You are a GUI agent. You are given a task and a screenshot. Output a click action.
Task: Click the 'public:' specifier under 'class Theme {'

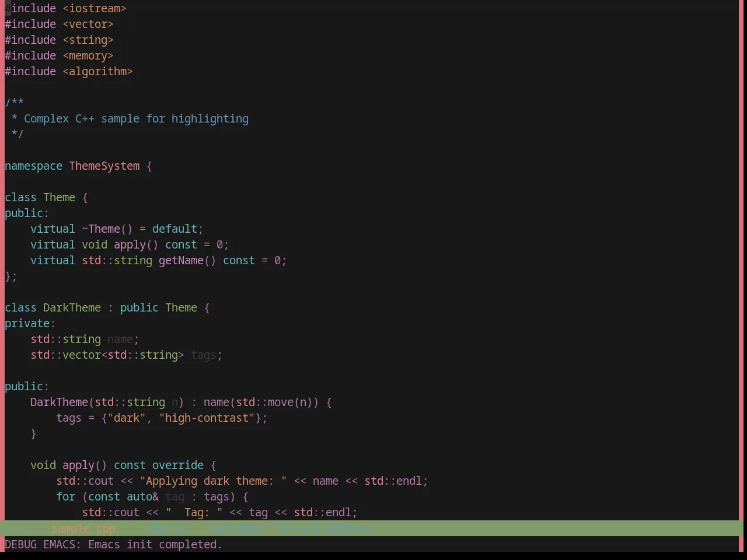click(27, 213)
